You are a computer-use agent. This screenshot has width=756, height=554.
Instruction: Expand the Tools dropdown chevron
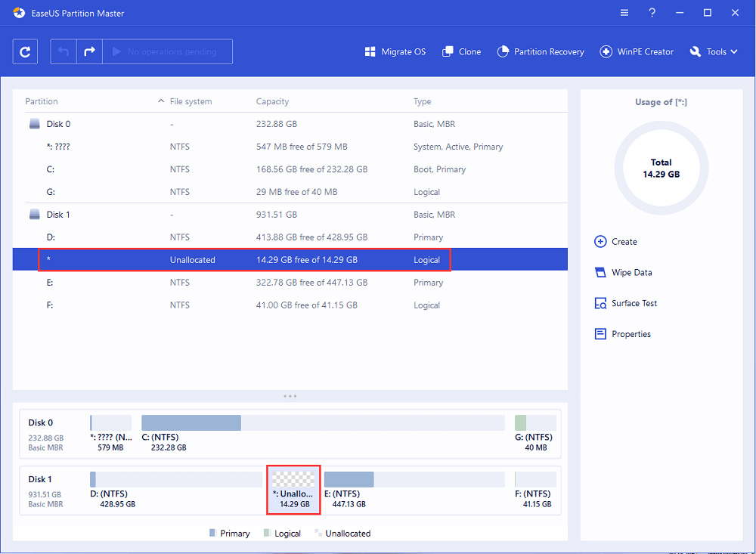[733, 51]
